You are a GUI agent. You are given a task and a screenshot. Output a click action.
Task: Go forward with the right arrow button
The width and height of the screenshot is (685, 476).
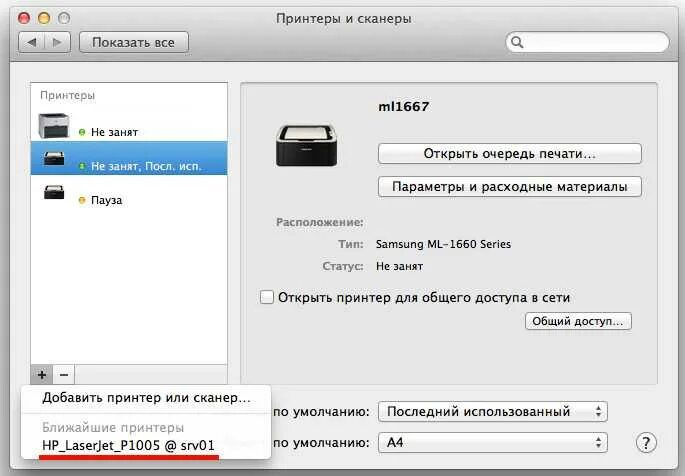pos(57,42)
